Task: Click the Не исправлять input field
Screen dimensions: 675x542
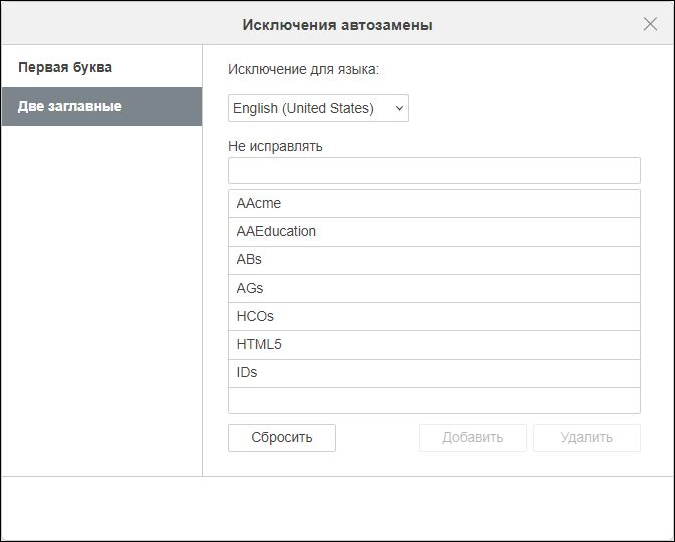Action: pyautogui.click(x=434, y=170)
